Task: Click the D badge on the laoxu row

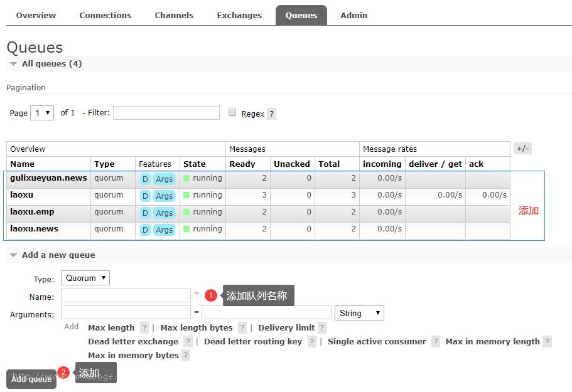Action: click(x=145, y=196)
